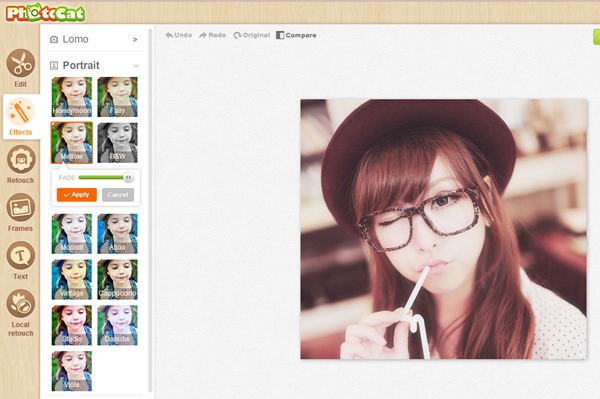Apply the Moonlit effect thumbnail
This screenshot has width=600, height=399.
(72, 234)
